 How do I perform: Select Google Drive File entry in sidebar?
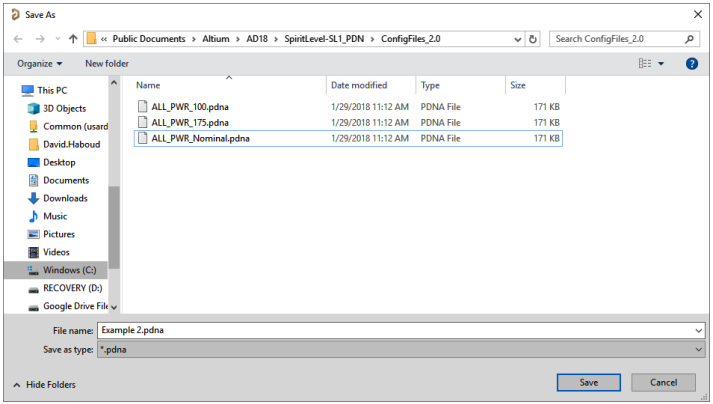coord(75,306)
